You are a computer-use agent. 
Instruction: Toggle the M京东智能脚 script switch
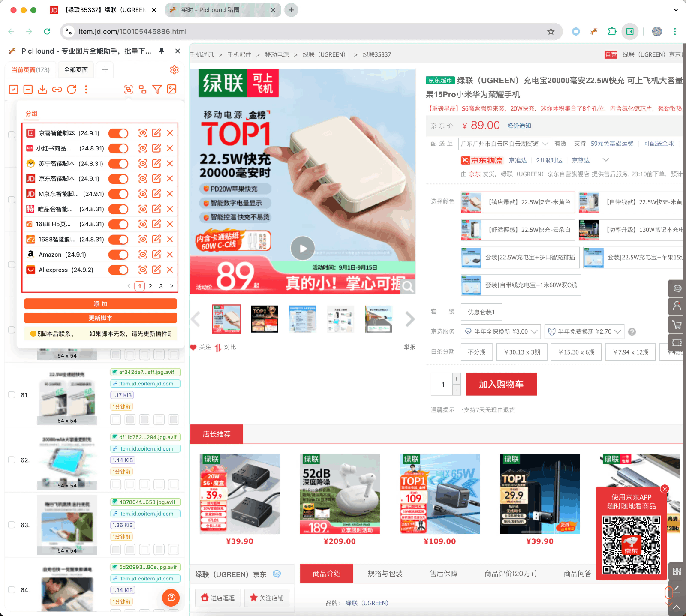118,194
